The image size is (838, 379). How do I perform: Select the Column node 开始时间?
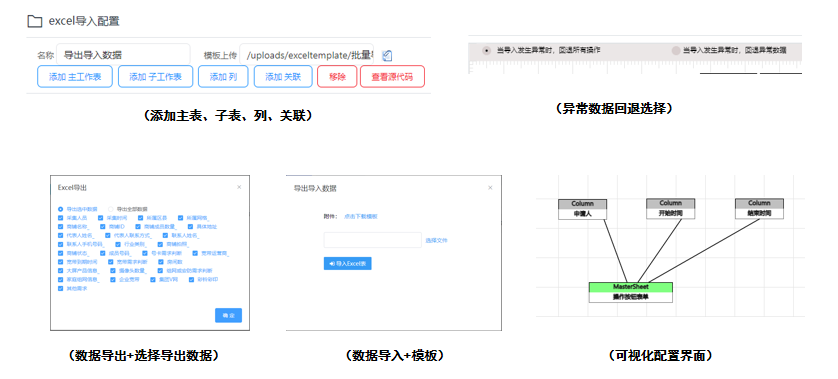click(670, 208)
